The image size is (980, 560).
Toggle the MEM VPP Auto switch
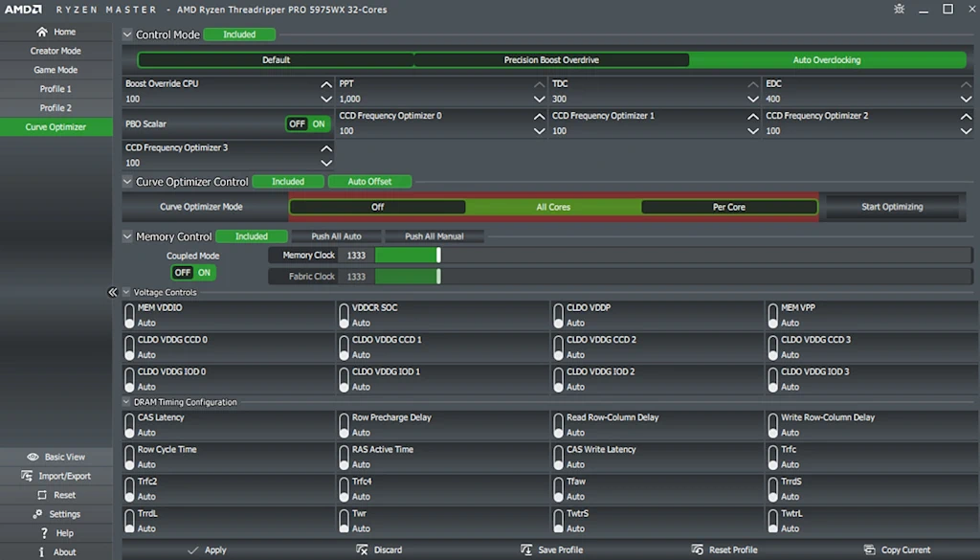coord(772,316)
